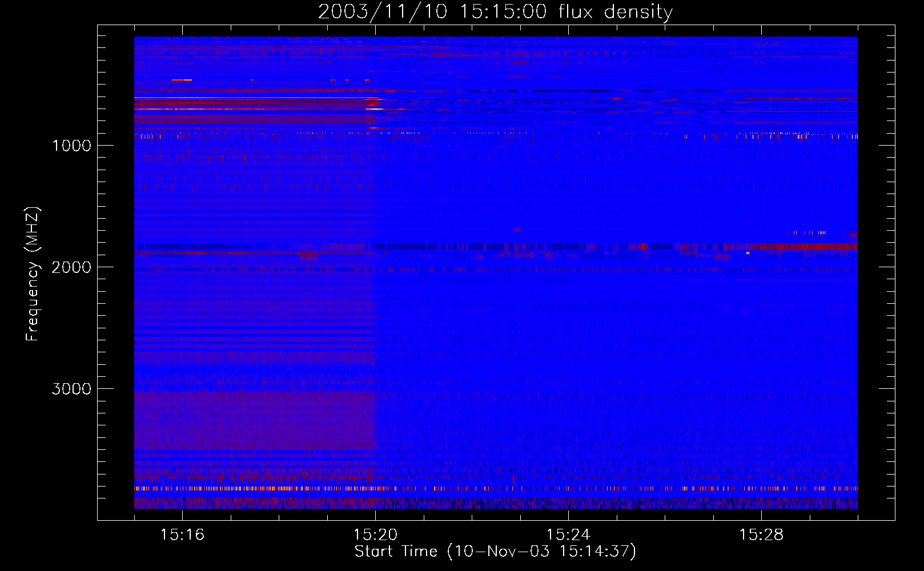Click the 15:24 time tick label
This screenshot has height=571, width=924.
(568, 534)
